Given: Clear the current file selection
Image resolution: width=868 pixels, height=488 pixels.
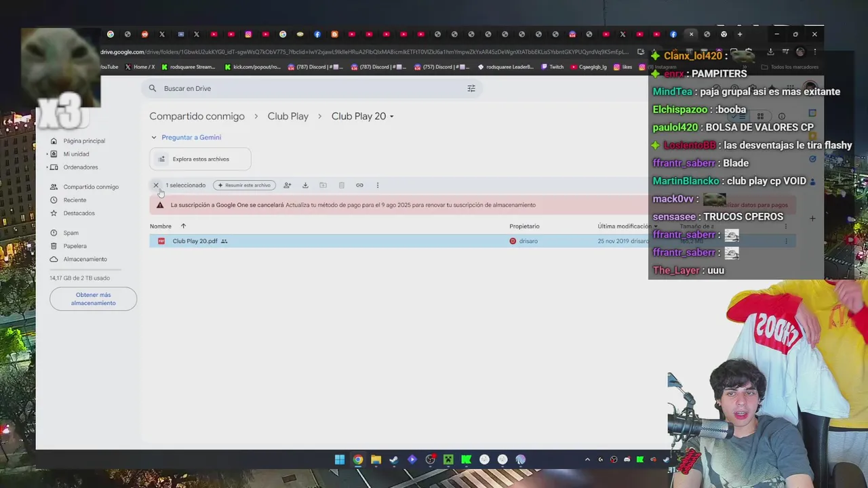Looking at the screenshot, I should tap(156, 185).
